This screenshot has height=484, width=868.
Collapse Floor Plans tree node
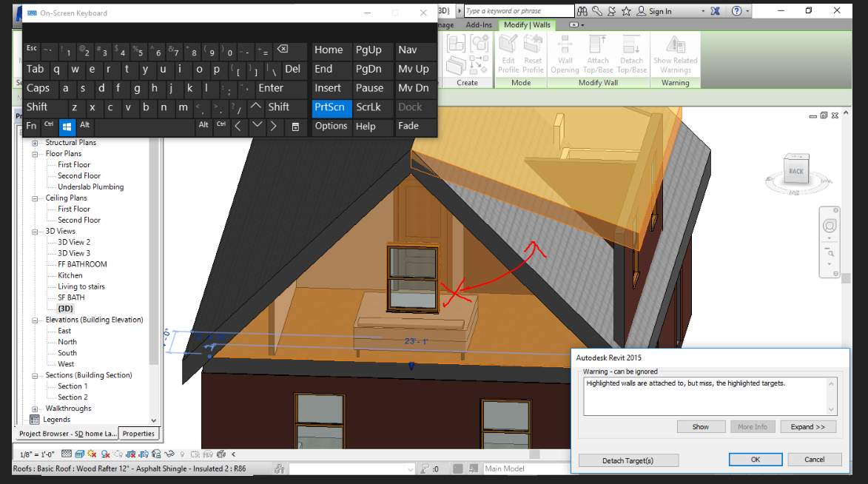click(x=35, y=154)
